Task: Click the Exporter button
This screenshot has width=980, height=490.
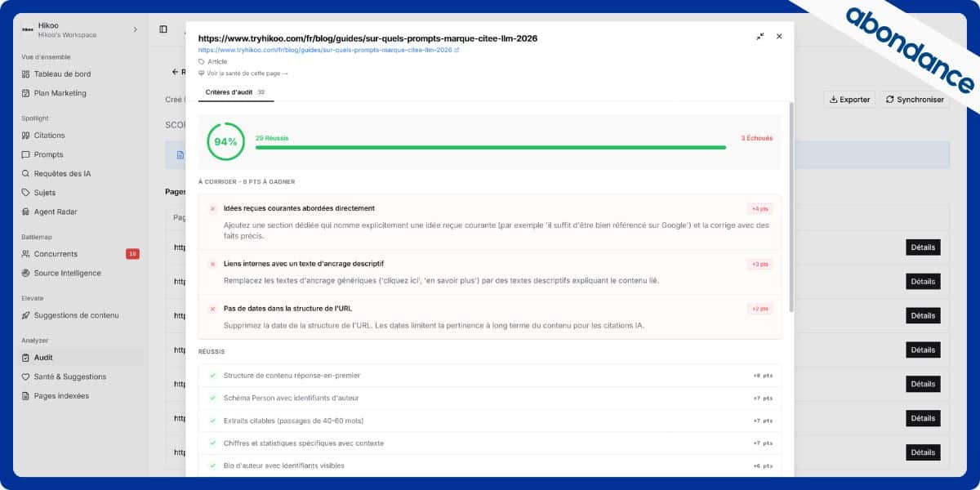Action: 849,100
